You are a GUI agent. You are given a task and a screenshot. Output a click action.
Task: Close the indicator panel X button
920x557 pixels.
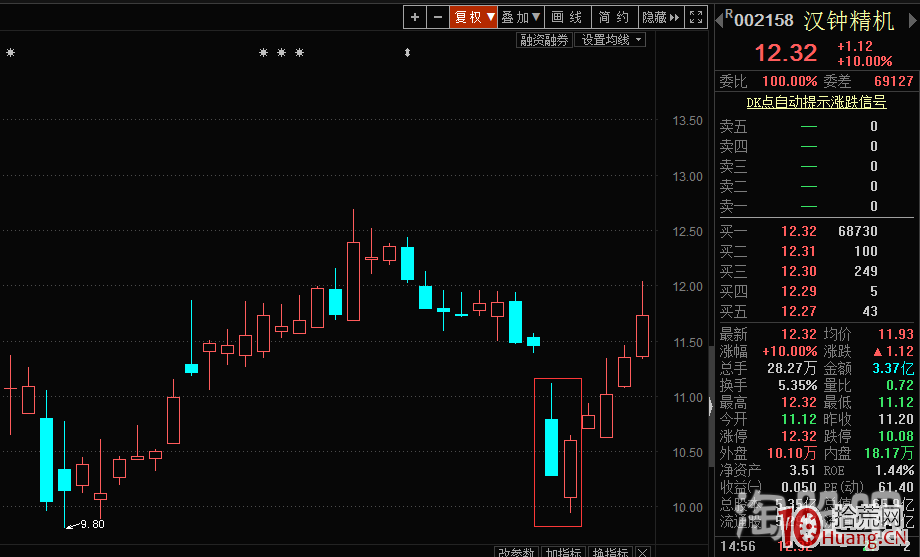click(643, 552)
